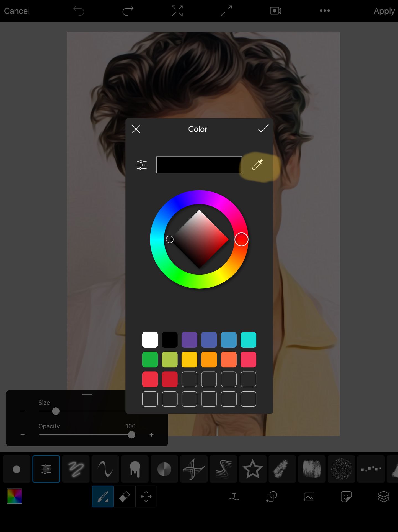Choose the glowing scribble brush
The width and height of the screenshot is (398, 532).
(x=76, y=469)
